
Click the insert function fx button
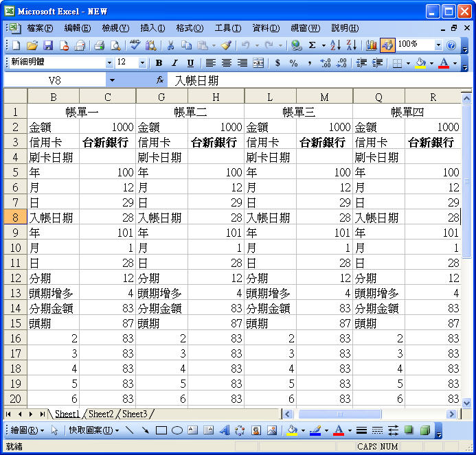pyautogui.click(x=160, y=80)
